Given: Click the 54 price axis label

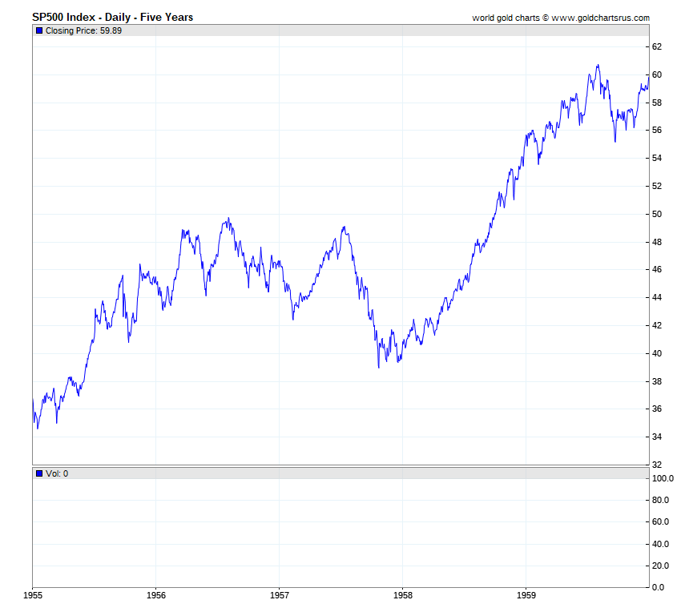Looking at the screenshot, I should coord(657,158).
